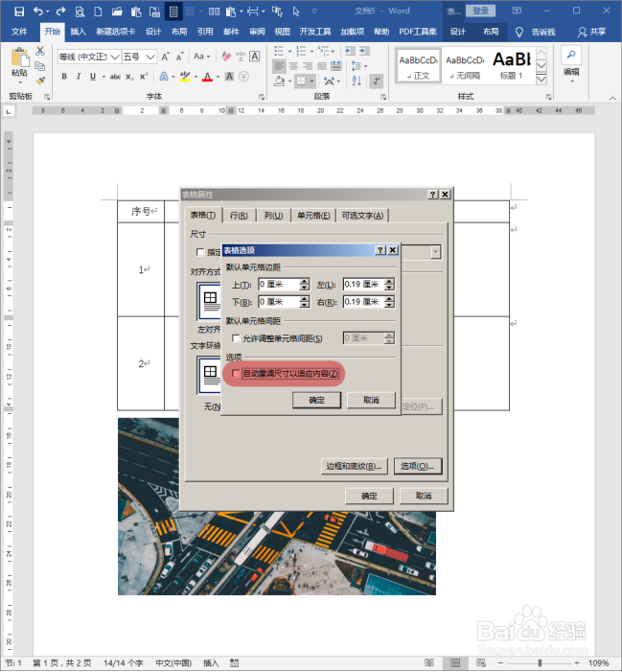
Task: Open the Tell Me lightbulb search
Action: [518, 33]
